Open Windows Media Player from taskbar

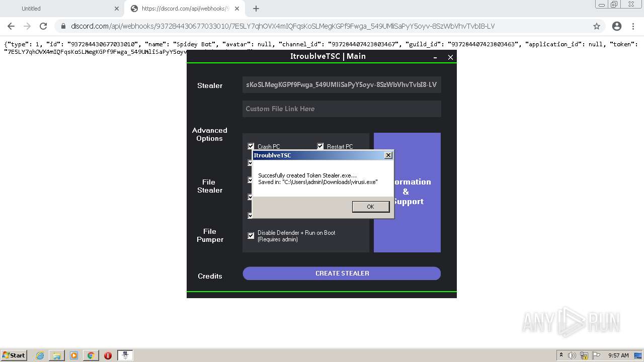(74, 355)
